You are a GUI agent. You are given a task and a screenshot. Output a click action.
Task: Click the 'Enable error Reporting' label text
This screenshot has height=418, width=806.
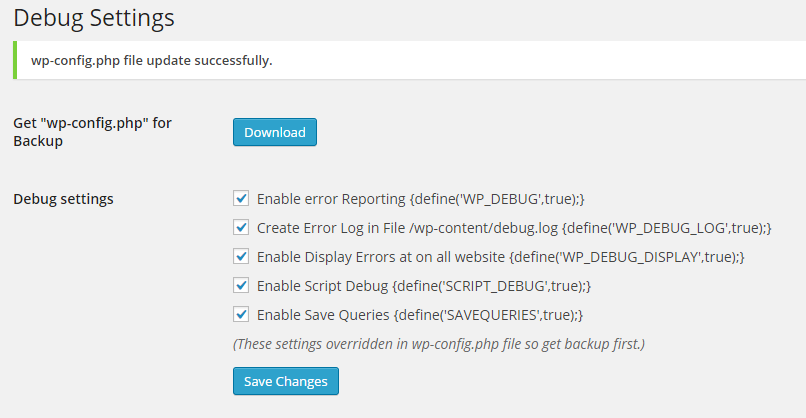[x=420, y=199]
